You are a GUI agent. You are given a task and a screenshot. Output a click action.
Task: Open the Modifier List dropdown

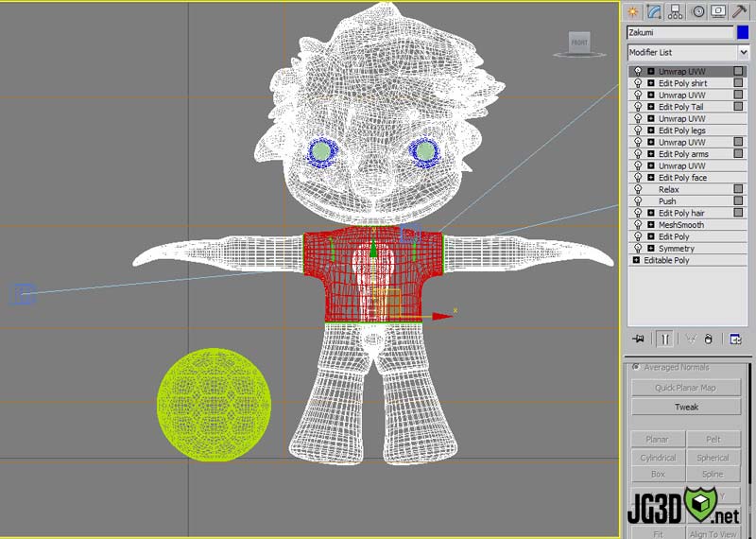tap(743, 52)
